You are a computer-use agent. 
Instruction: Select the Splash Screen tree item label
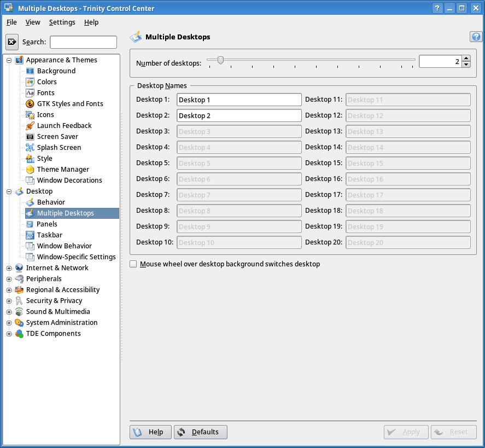coord(59,148)
